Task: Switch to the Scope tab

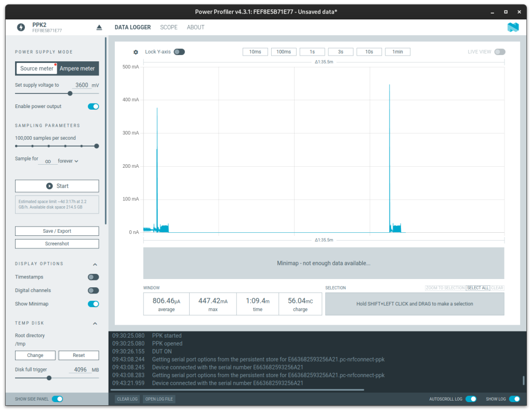Action: click(169, 28)
